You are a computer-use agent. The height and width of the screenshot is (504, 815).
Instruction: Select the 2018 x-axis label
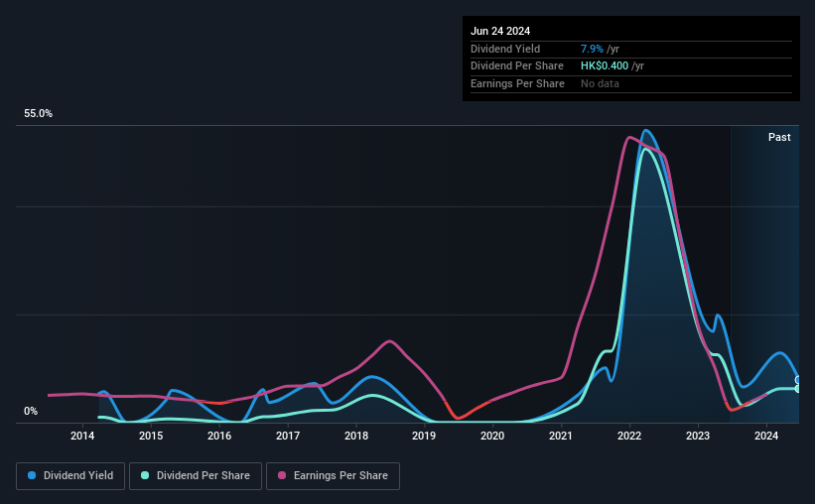pyautogui.click(x=356, y=436)
